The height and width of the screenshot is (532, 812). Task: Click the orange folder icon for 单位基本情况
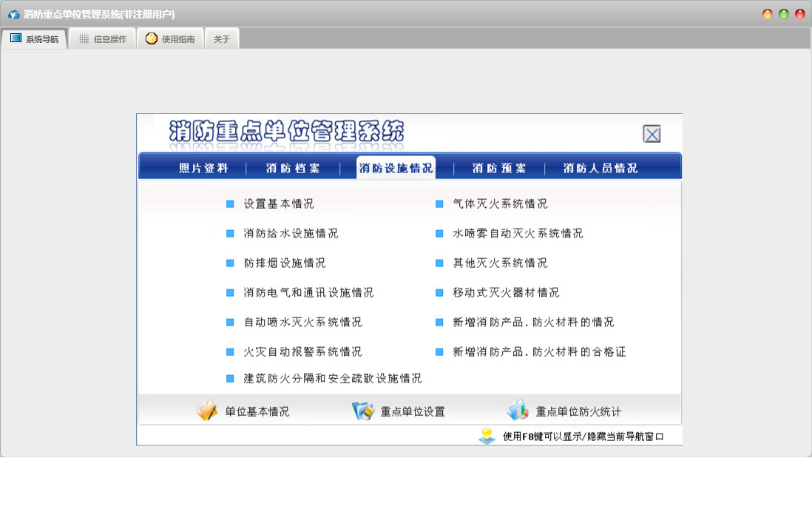pos(207,411)
